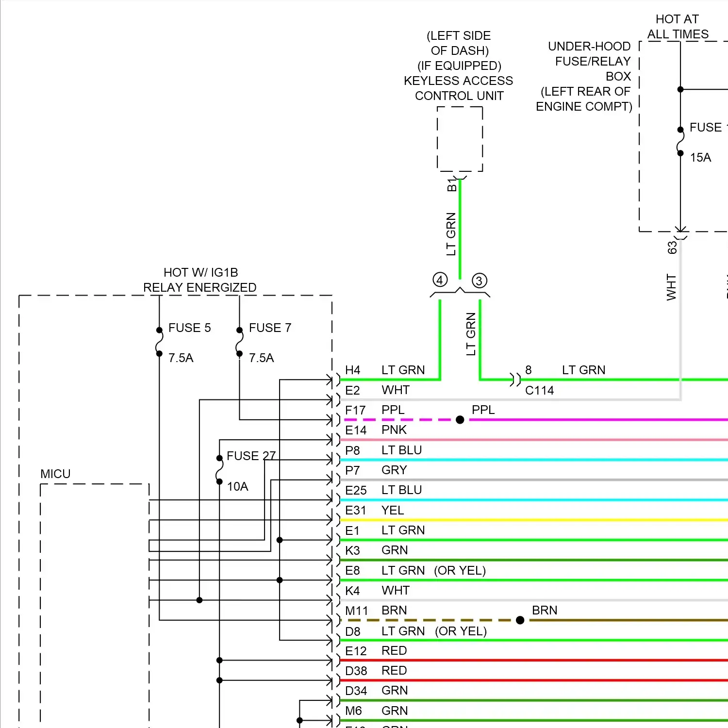Click the "MICU" module label
The image size is (728, 728).
[55, 474]
